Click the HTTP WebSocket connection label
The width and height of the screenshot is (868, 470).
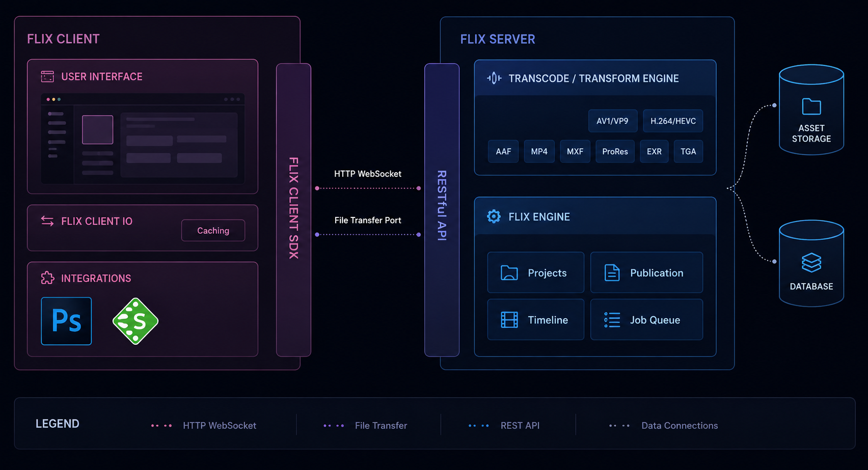tap(368, 174)
